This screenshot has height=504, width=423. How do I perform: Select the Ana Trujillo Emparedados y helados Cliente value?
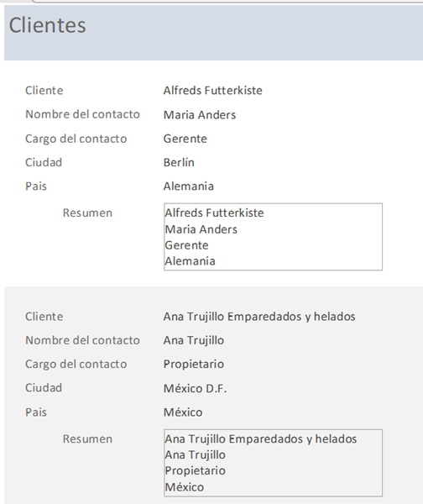coord(259,317)
